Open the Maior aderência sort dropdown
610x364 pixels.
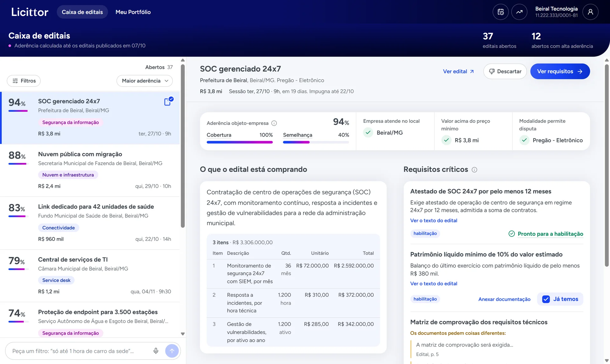[x=145, y=81]
